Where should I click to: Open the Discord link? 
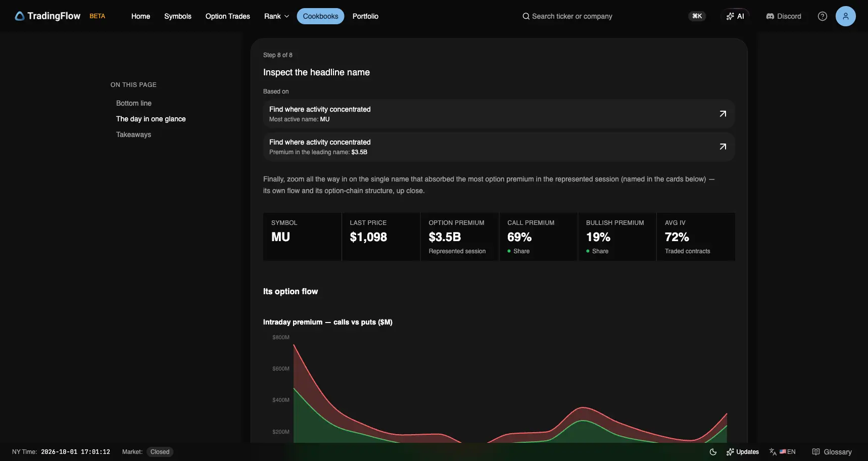pyautogui.click(x=784, y=16)
